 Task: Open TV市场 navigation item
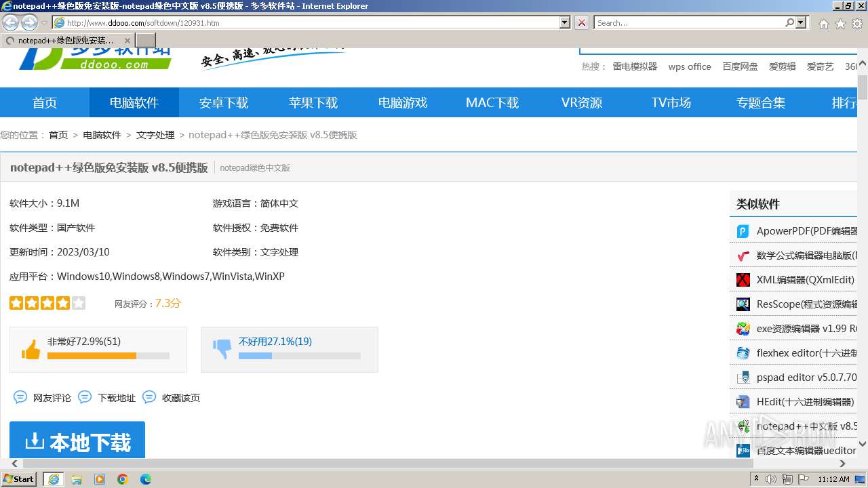(671, 102)
